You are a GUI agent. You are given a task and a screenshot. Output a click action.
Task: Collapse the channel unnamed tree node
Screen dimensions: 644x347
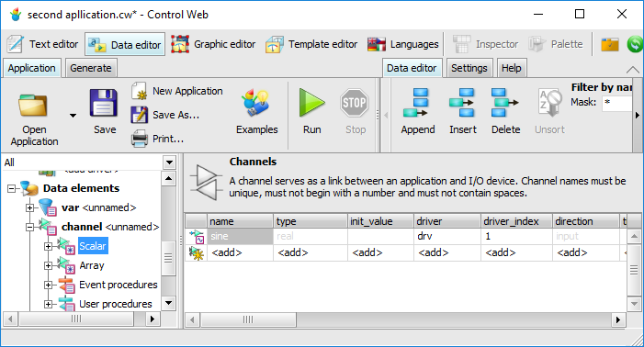29,227
